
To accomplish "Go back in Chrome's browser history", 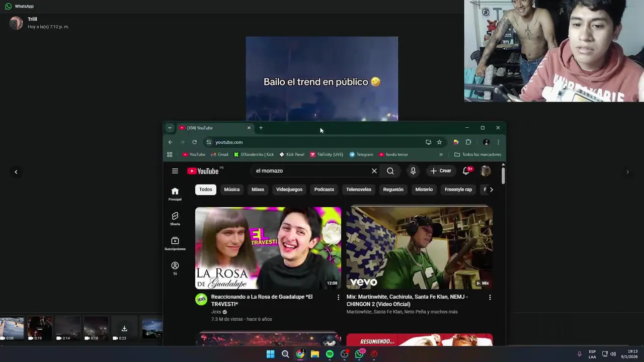I will 170,142.
